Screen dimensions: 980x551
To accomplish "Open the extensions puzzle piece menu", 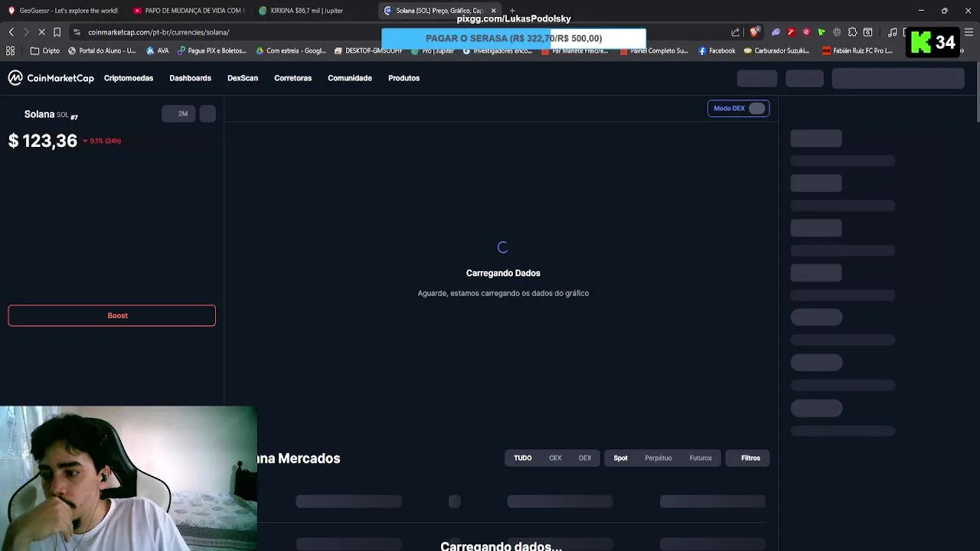I will (852, 32).
